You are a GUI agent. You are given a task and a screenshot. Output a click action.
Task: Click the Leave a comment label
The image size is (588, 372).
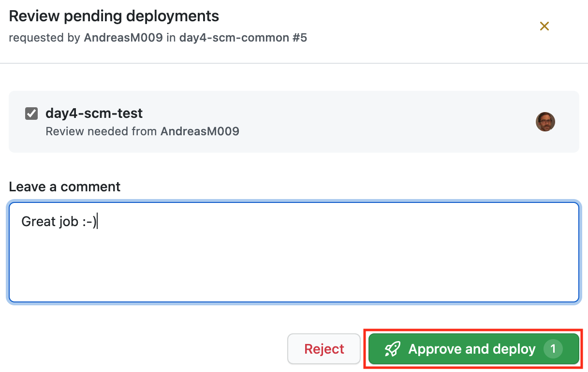(65, 186)
